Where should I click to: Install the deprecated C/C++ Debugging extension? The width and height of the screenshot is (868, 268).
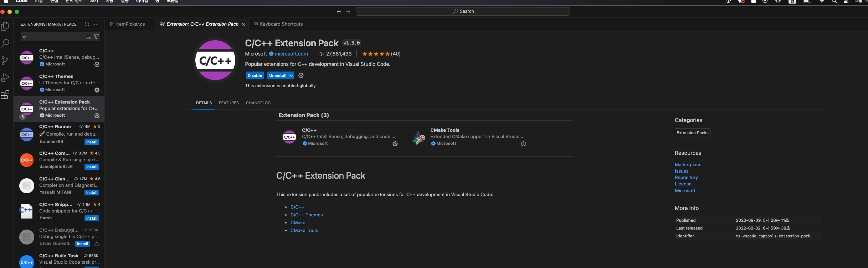(82, 244)
